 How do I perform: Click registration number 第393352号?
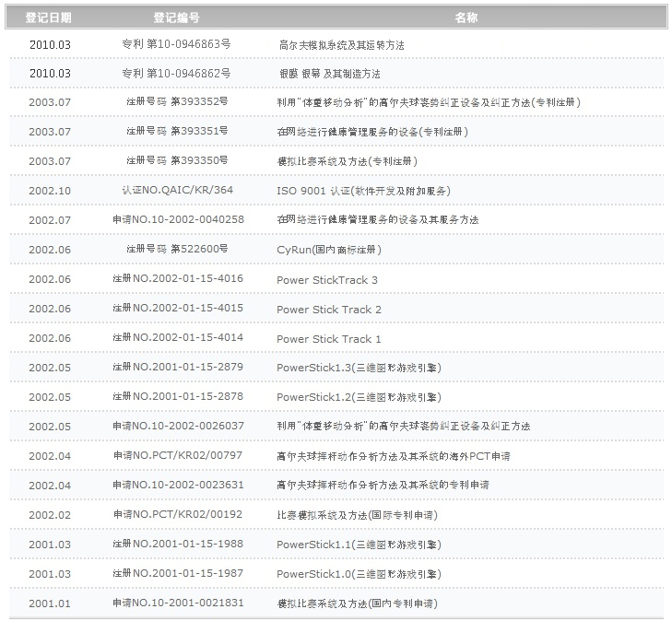click(x=177, y=102)
